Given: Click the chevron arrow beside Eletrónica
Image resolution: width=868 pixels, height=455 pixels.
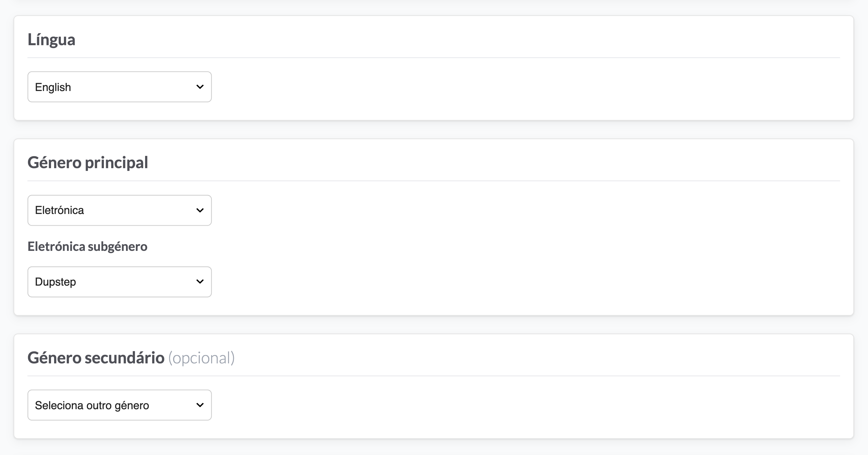Looking at the screenshot, I should [200, 210].
